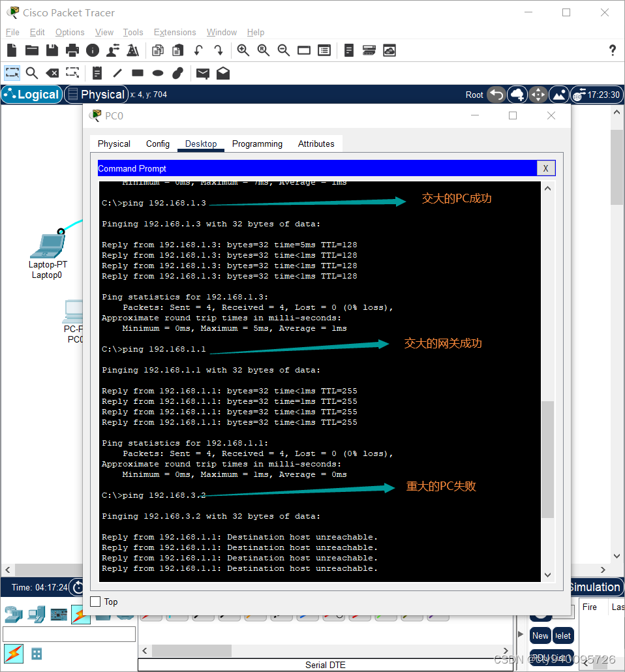Screen dimensions: 625x672
Task: Select the Draw Rectangle tool
Action: (x=138, y=73)
